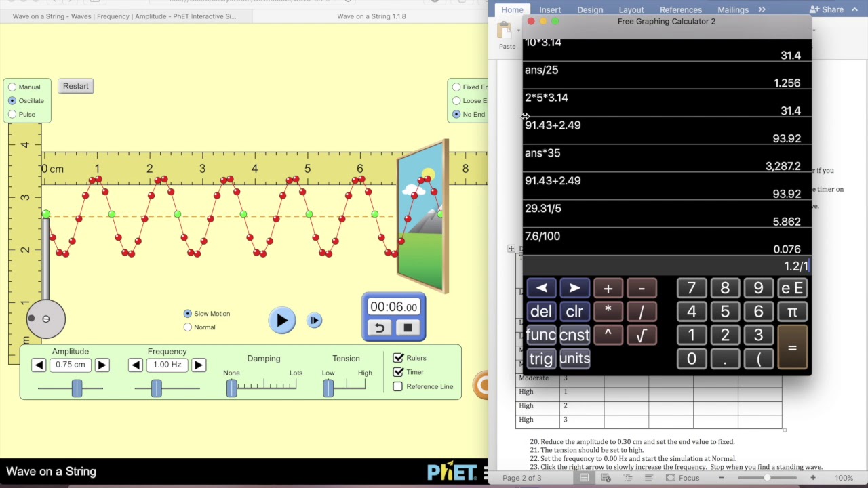Click the frequency value field 1.00 Hz
This screenshot has width=868, height=488.
point(167,365)
